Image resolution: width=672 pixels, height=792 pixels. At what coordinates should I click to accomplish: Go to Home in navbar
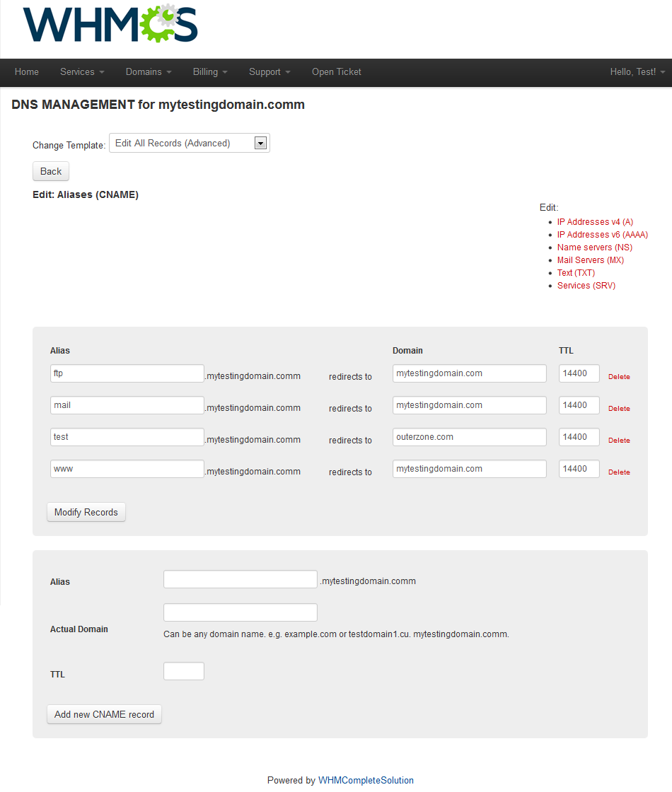(x=27, y=72)
